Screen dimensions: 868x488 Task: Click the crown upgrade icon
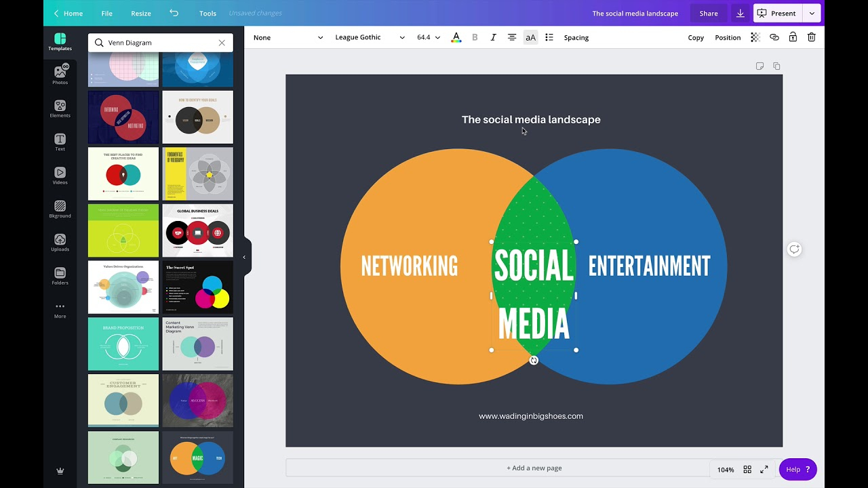click(x=60, y=471)
